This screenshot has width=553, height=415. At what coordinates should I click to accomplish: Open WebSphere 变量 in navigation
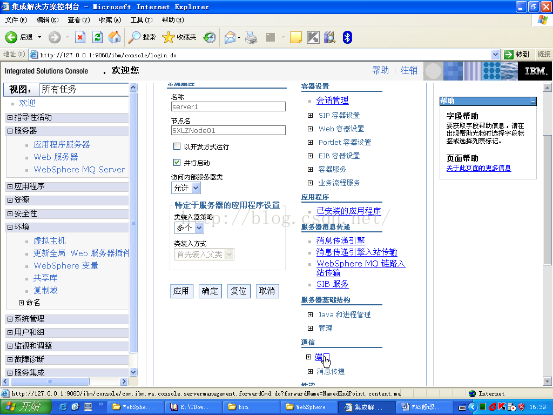tap(66, 266)
